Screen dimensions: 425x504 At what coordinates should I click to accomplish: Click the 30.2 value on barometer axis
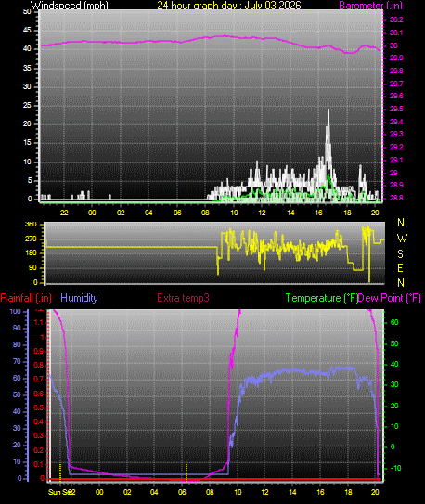point(396,19)
